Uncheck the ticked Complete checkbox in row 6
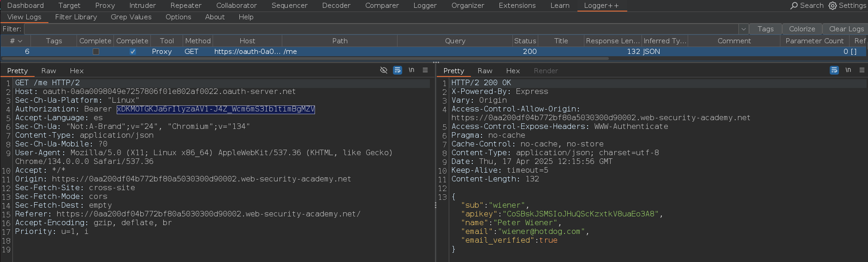The image size is (868, 262). click(133, 52)
